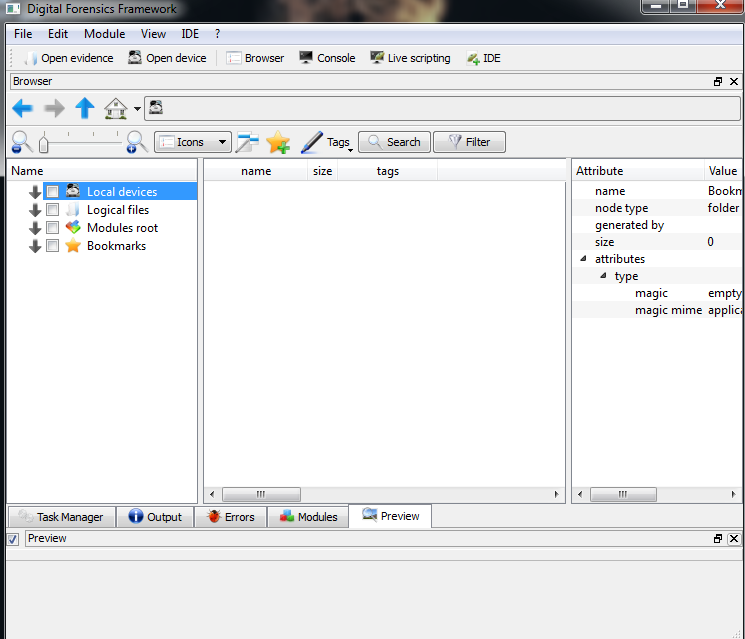The height and width of the screenshot is (639, 745).
Task: Open the Module menu
Action: 105,34
